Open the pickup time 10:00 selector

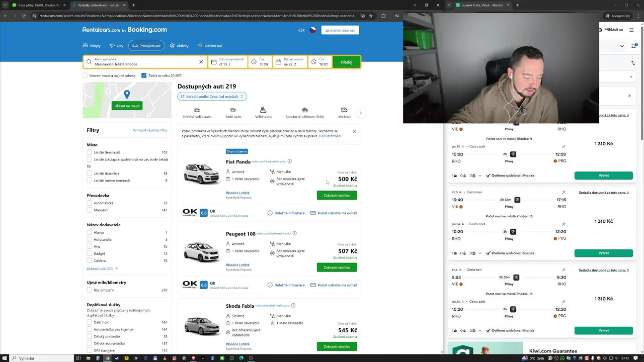[x=260, y=62]
